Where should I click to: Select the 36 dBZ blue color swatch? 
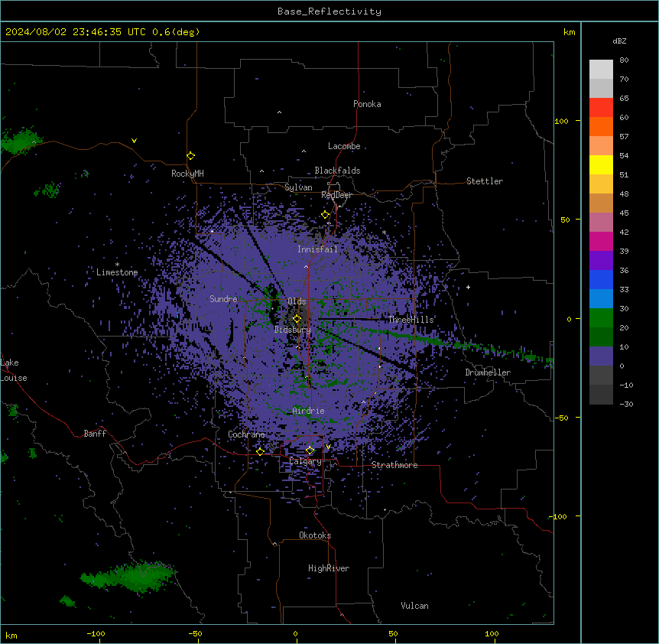tap(601, 279)
